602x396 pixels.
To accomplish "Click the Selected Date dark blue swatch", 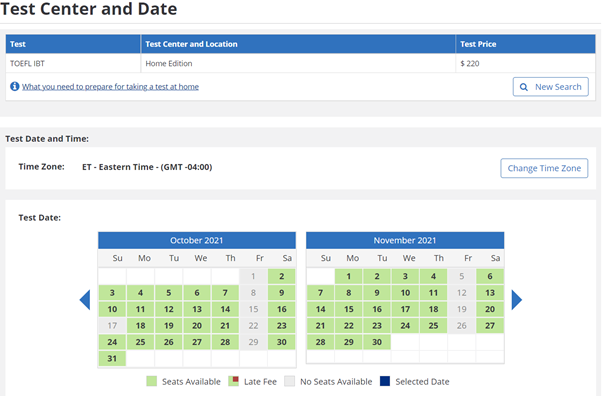I will point(385,381).
